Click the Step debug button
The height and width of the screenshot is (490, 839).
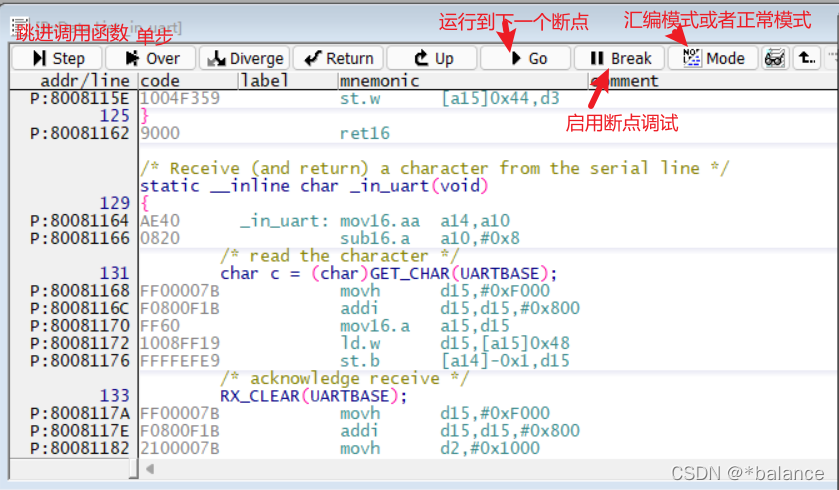(57, 58)
